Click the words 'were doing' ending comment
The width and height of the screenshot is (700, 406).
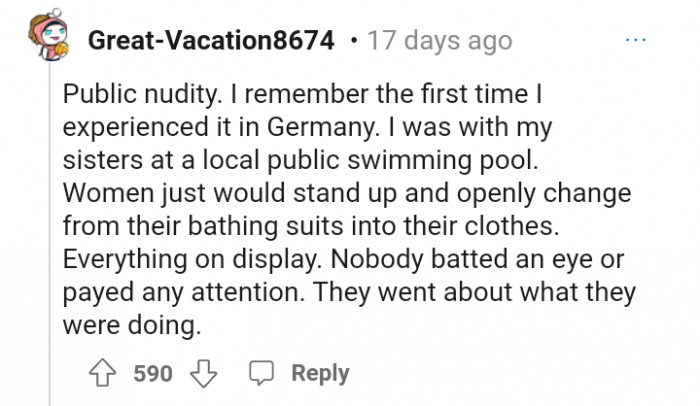click(132, 325)
